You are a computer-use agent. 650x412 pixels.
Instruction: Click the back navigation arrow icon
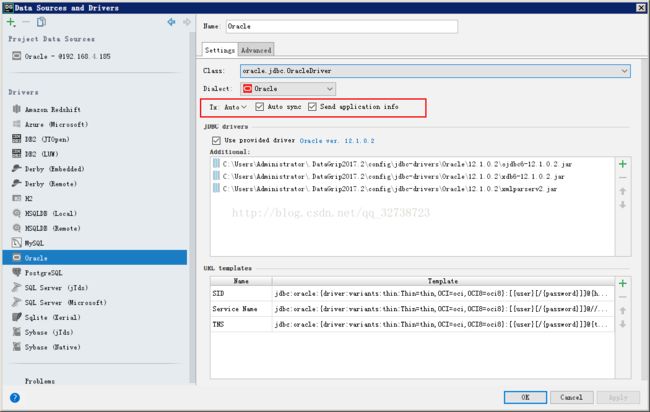[171, 22]
